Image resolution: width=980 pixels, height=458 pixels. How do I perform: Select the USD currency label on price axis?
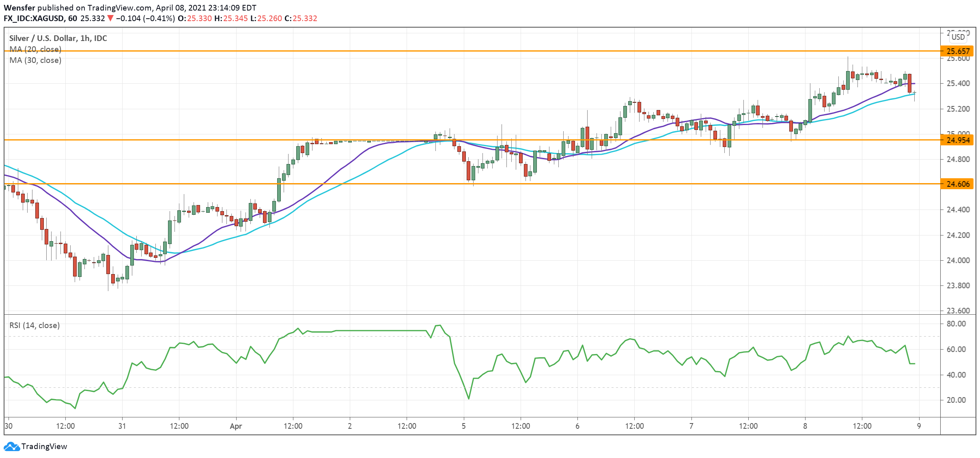[958, 37]
